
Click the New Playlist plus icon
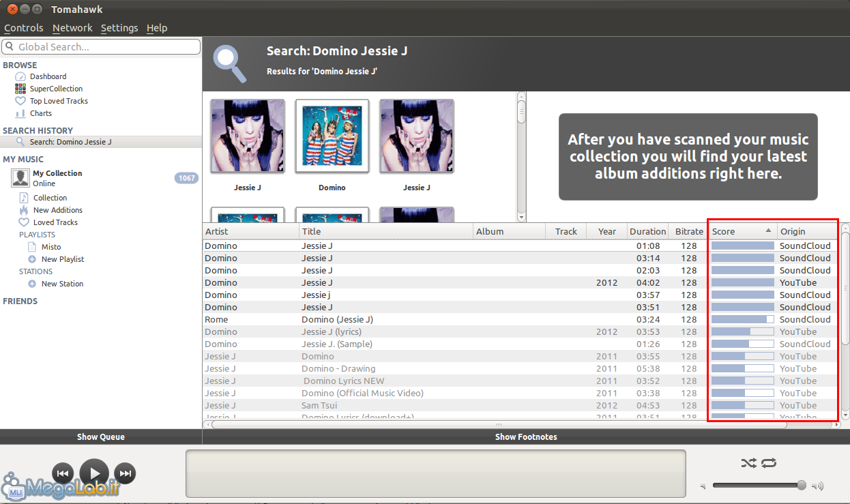[32, 259]
